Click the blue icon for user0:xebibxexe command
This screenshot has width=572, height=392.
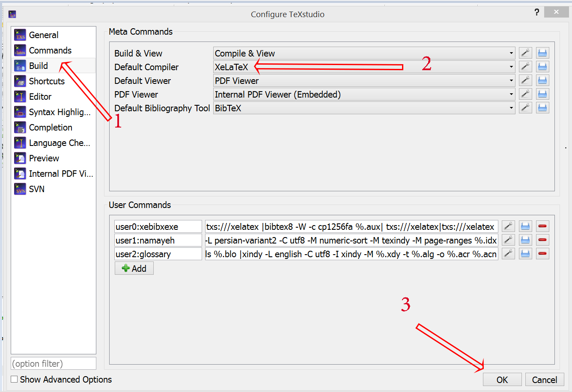[x=525, y=226]
